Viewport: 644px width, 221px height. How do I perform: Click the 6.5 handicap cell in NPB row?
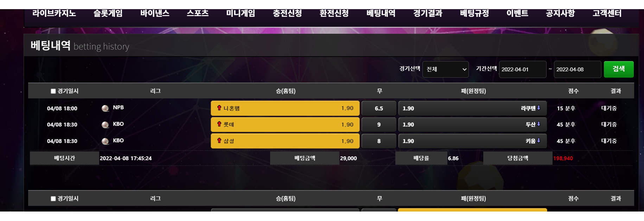379,108
